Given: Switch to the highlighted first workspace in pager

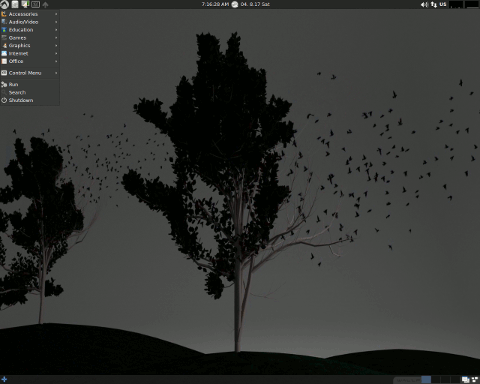Looking at the screenshot, I should (426, 380).
